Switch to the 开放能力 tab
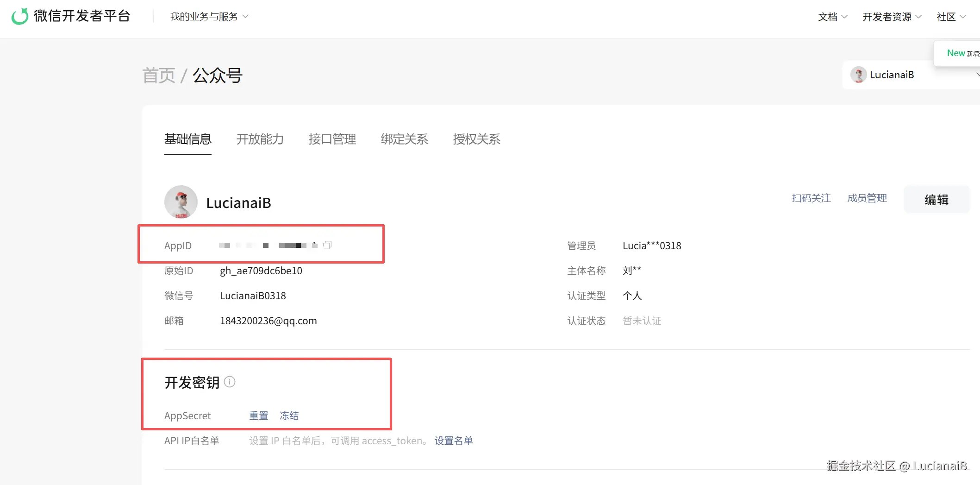This screenshot has width=980, height=485. point(260,139)
